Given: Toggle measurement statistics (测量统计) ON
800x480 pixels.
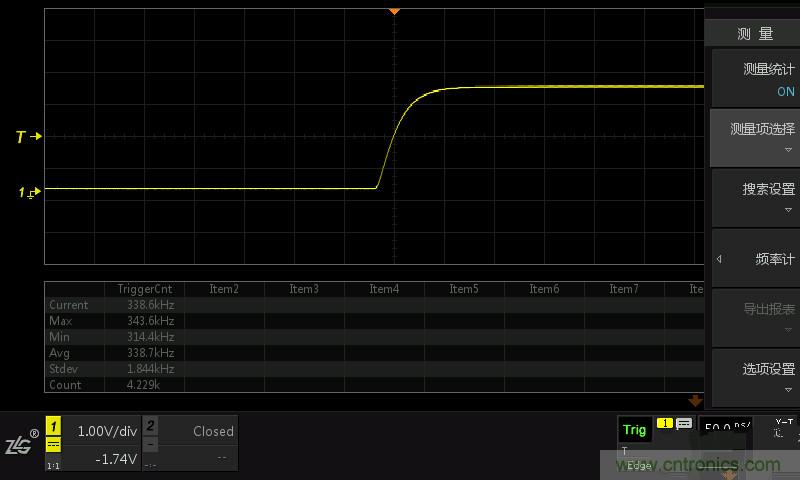Looking at the screenshot, I should (x=756, y=79).
